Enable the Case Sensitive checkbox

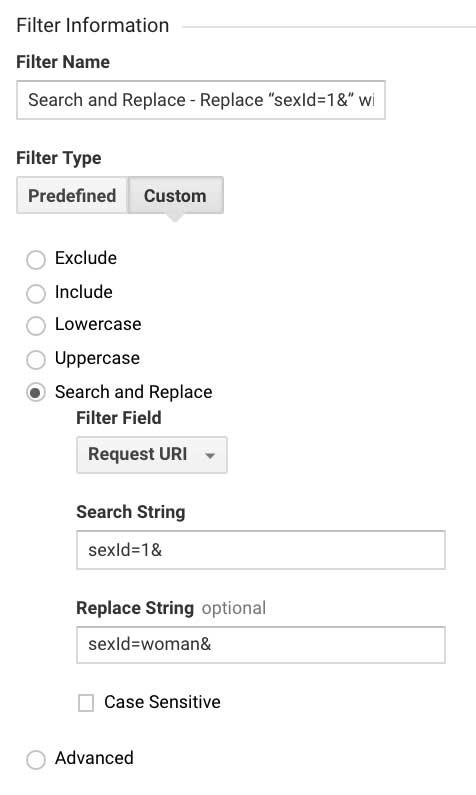(86, 703)
